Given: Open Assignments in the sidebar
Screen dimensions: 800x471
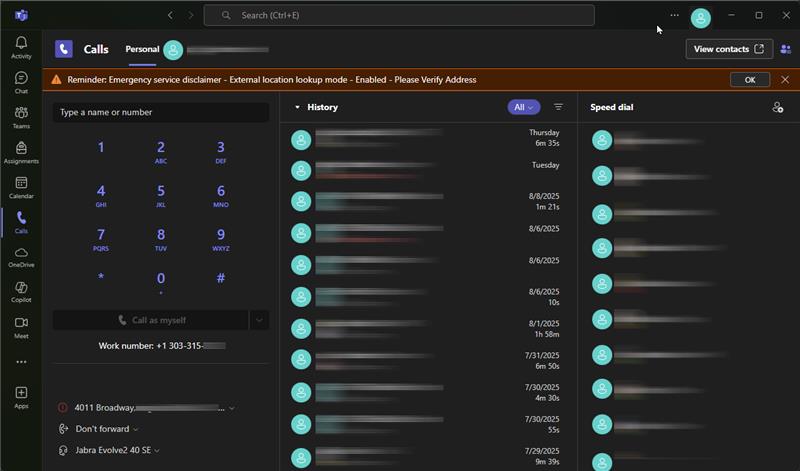Looking at the screenshot, I should click(21, 152).
